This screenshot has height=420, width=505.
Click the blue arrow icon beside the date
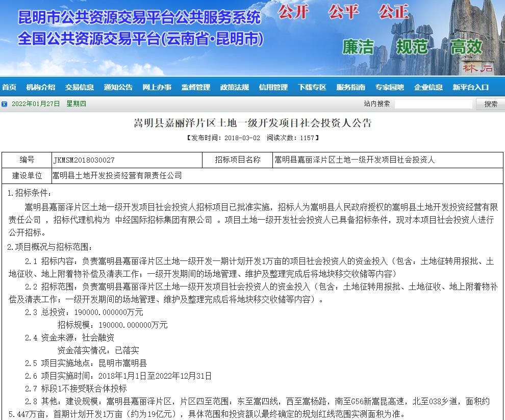(6, 104)
